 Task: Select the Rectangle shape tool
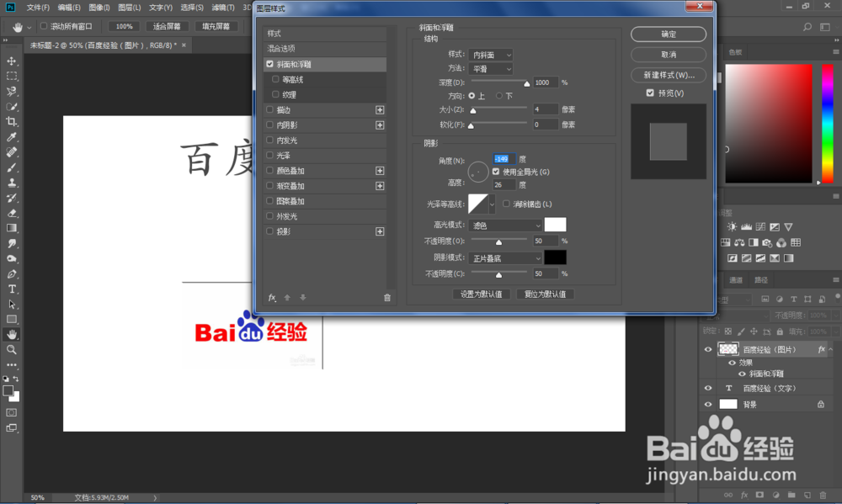pos(11,320)
